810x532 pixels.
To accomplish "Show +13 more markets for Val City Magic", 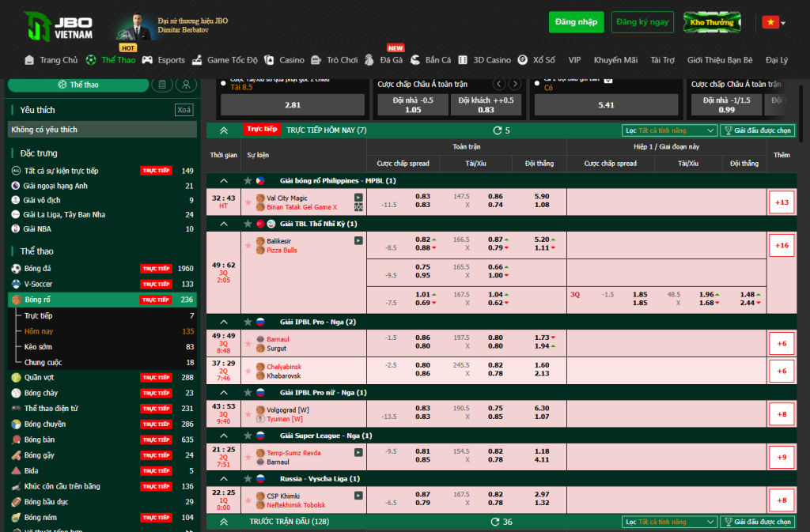I will click(x=782, y=202).
